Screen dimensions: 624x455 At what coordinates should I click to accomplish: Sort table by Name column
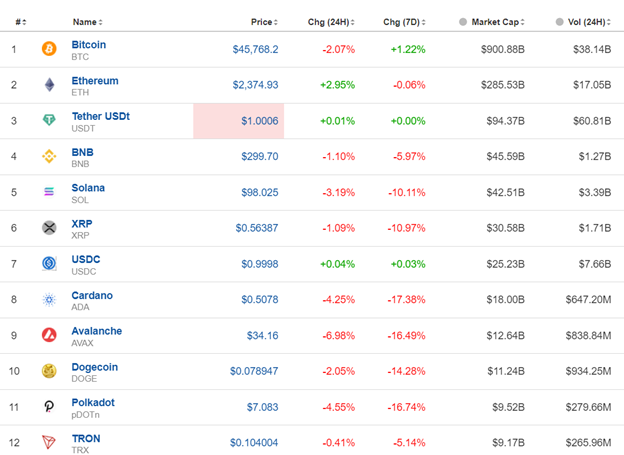tap(88, 22)
